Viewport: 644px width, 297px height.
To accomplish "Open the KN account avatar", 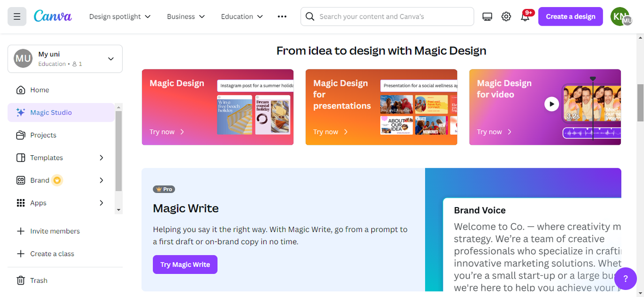I will click(620, 17).
